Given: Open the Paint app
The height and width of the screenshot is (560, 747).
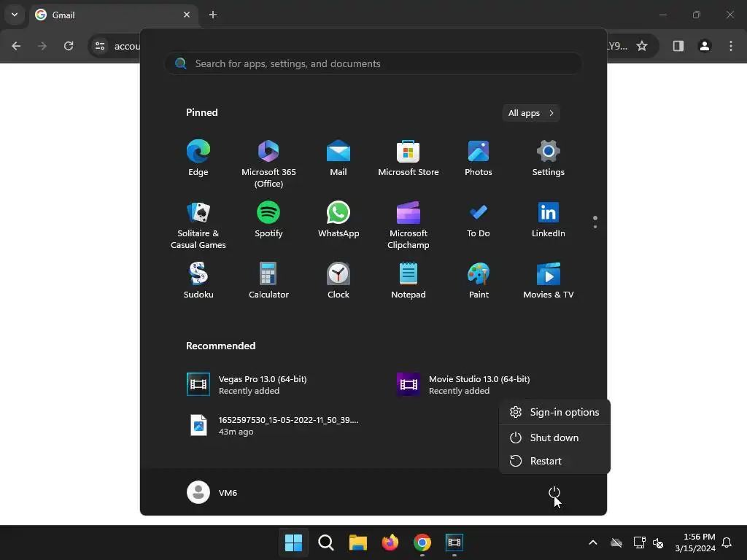Looking at the screenshot, I should click(x=479, y=281).
